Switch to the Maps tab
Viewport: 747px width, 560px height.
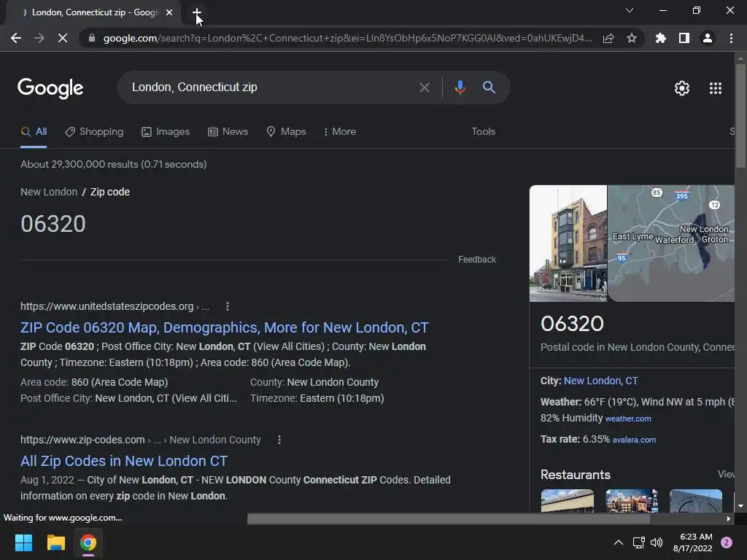click(286, 132)
